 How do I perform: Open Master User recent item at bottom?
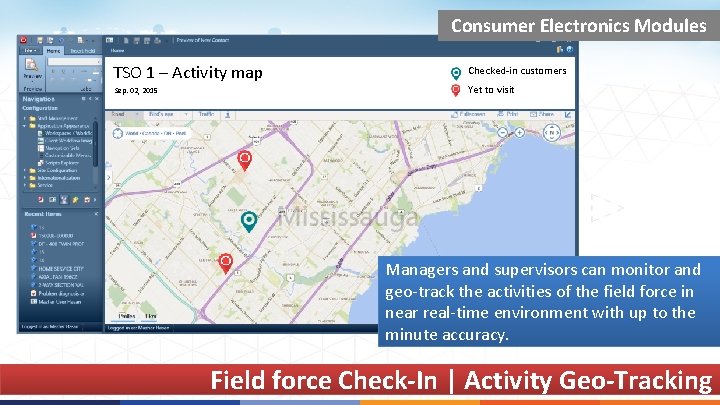[56, 302]
